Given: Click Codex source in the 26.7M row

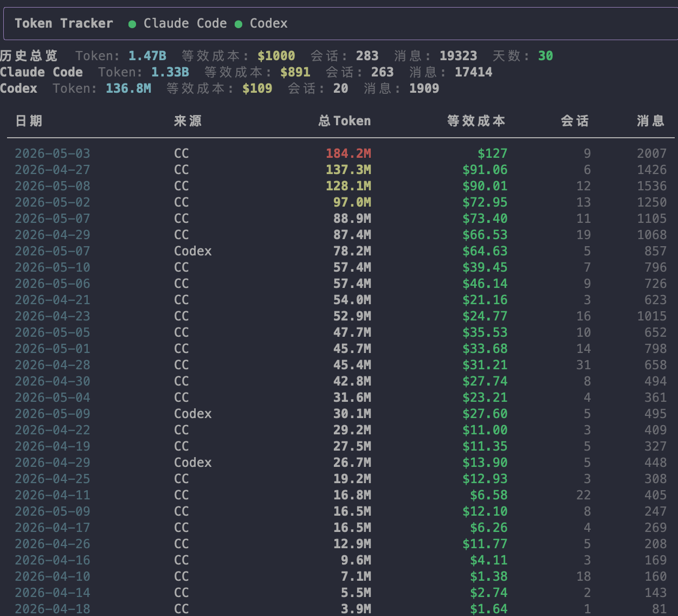Looking at the screenshot, I should (x=193, y=463).
